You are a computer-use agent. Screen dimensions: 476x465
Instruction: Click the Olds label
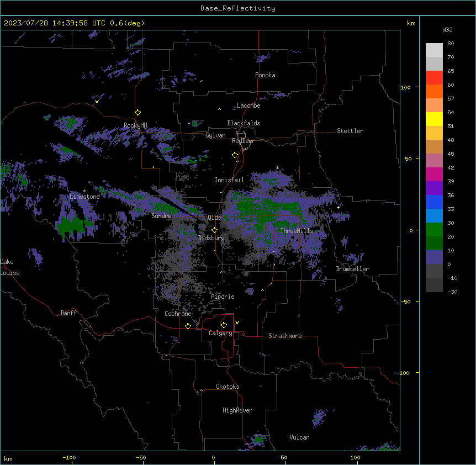(214, 218)
